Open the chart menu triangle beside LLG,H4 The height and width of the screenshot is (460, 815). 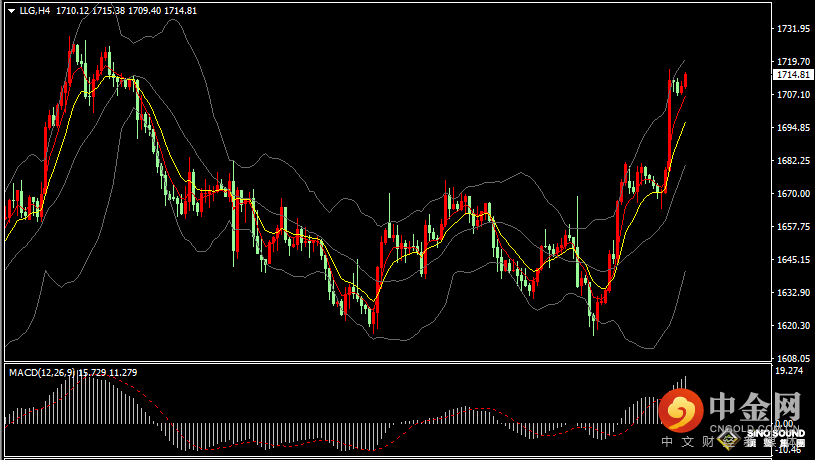11,11
